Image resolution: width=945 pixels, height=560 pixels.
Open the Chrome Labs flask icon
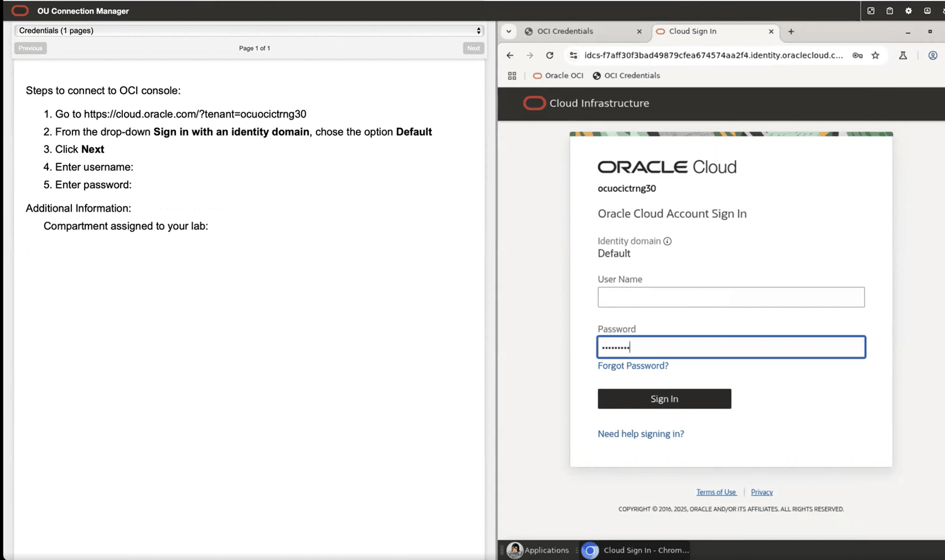(x=903, y=55)
